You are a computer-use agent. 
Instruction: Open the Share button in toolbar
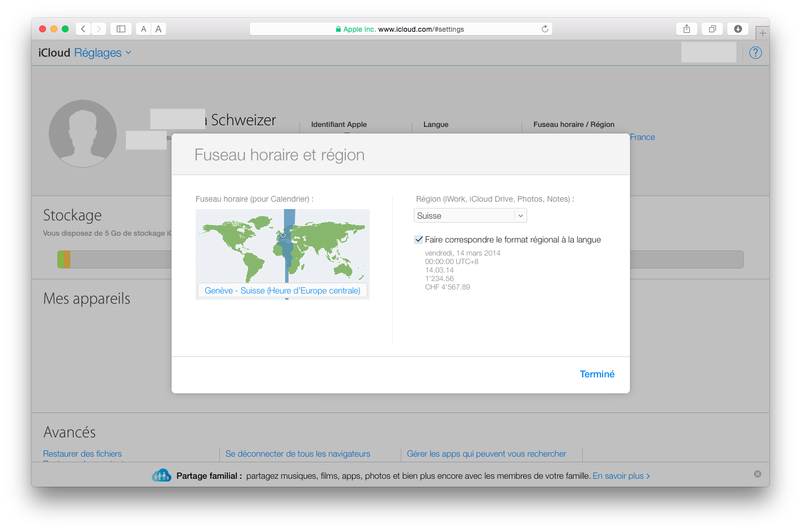[686, 29]
